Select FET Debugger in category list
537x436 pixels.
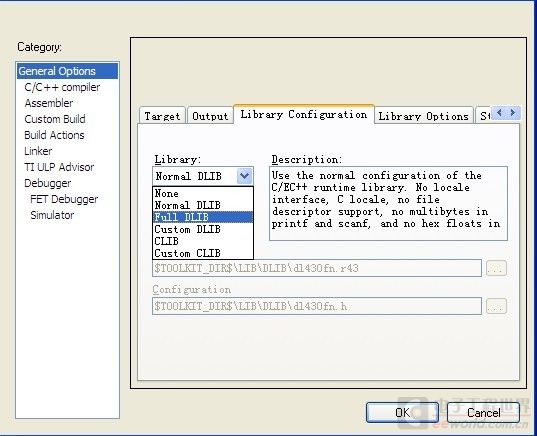click(x=64, y=199)
